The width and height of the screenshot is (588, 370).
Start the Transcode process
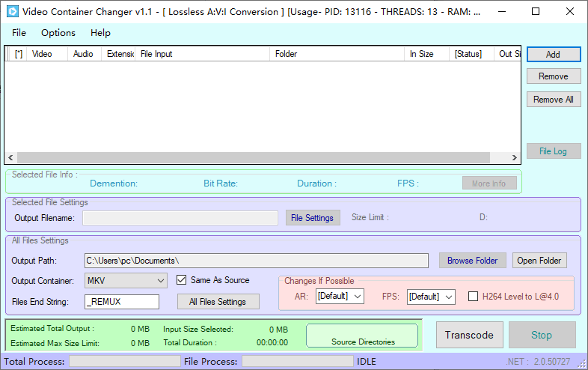pos(470,335)
